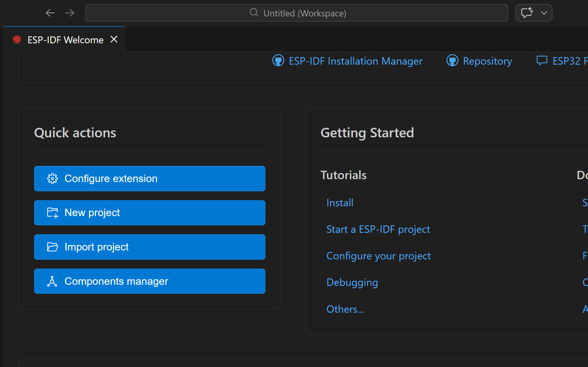Click the Components manager icon

point(52,281)
